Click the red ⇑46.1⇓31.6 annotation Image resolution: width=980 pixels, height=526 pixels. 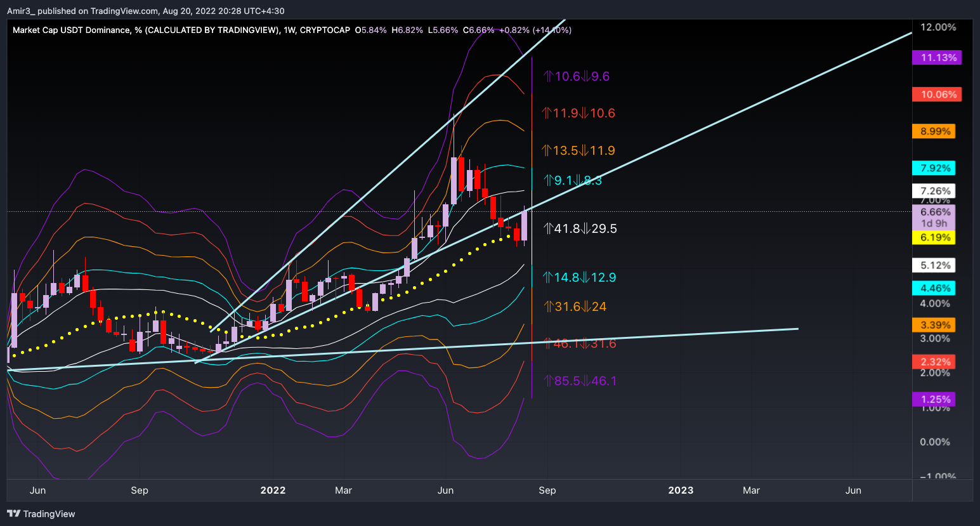[579, 344]
